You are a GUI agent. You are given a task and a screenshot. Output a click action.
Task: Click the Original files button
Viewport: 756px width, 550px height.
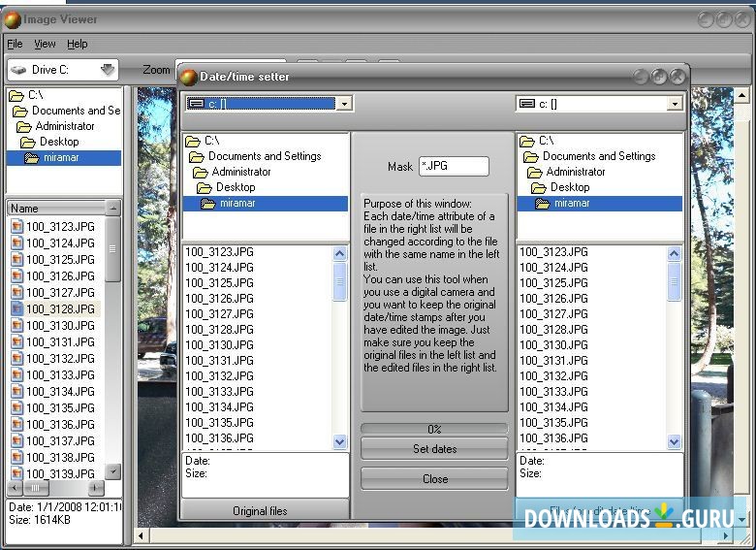tap(265, 511)
